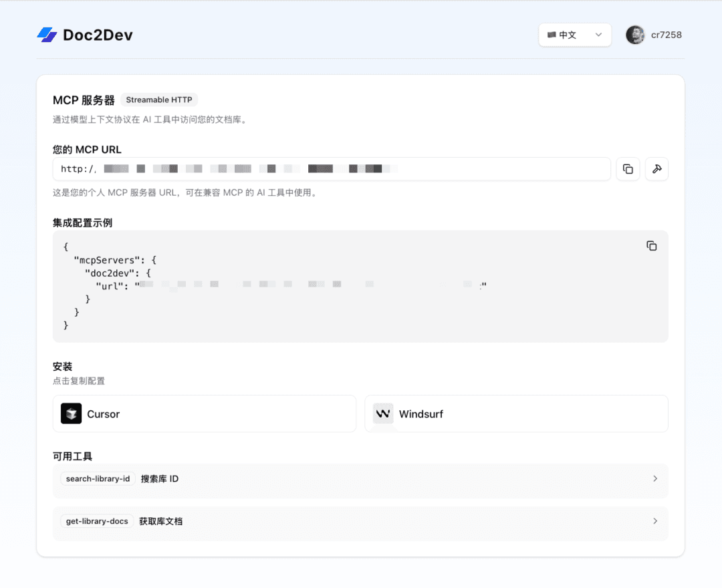The image size is (722, 588).
Task: Click the cr7258 user avatar
Action: 635,35
